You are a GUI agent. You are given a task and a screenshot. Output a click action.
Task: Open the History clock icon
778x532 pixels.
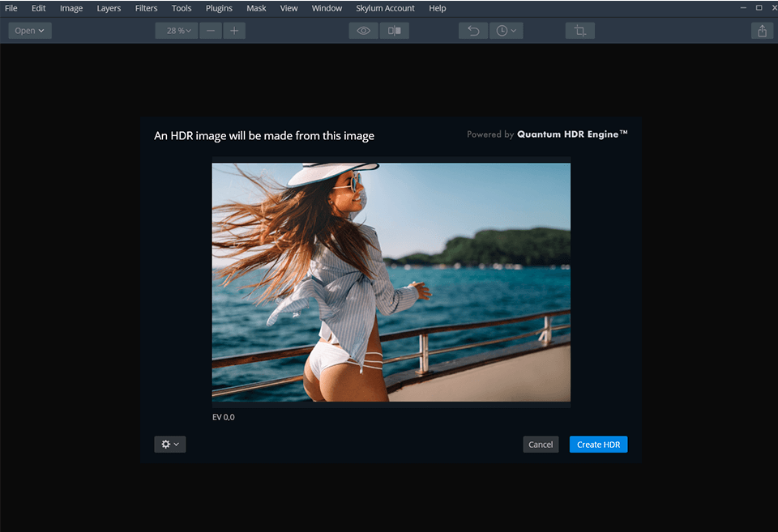(x=502, y=30)
